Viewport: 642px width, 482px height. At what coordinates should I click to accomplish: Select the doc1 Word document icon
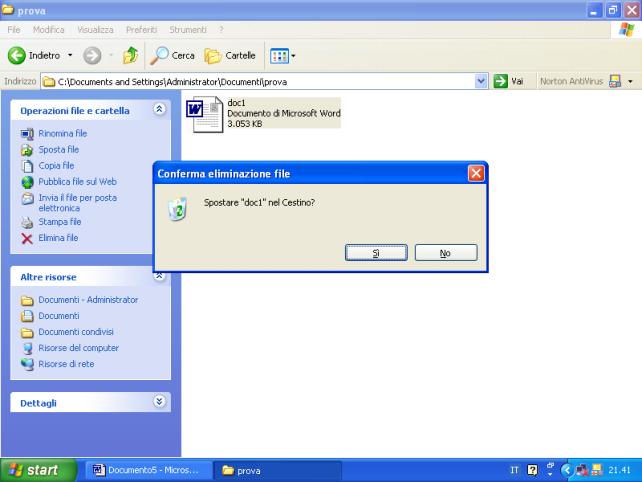205,114
